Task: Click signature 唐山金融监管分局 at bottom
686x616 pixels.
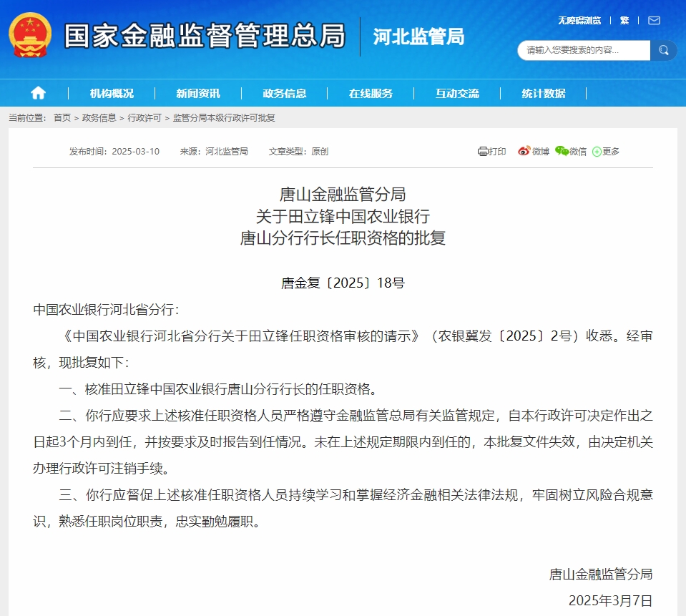Action: tap(601, 574)
